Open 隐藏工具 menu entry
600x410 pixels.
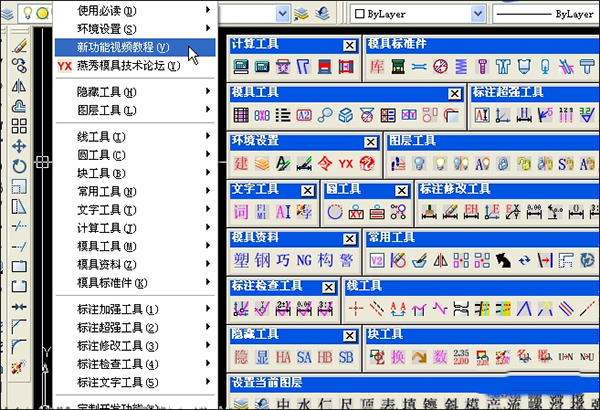point(135,91)
